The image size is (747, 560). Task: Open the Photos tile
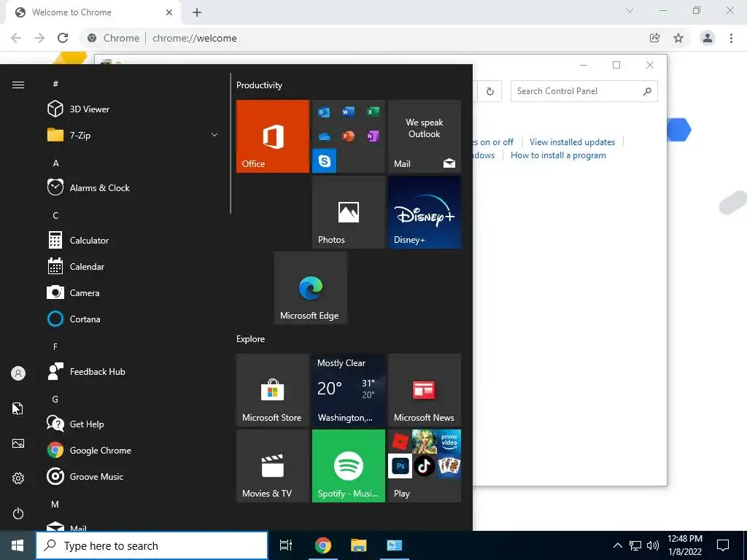(349, 212)
